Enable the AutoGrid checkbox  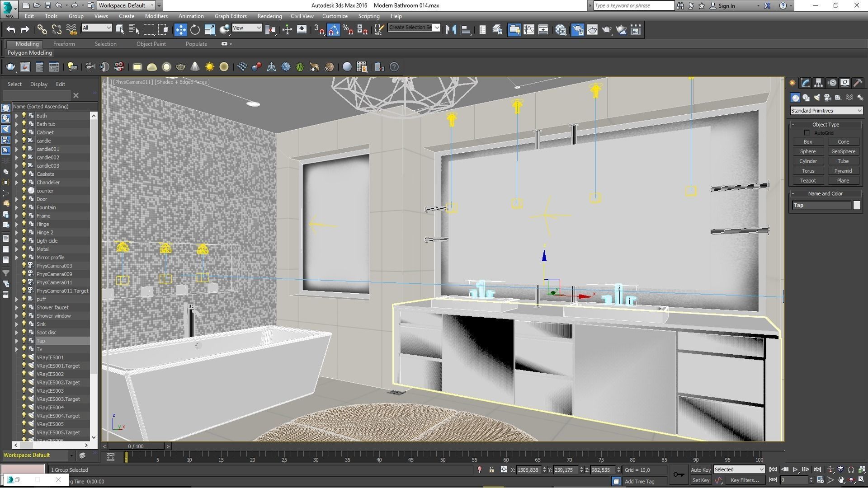pos(807,133)
